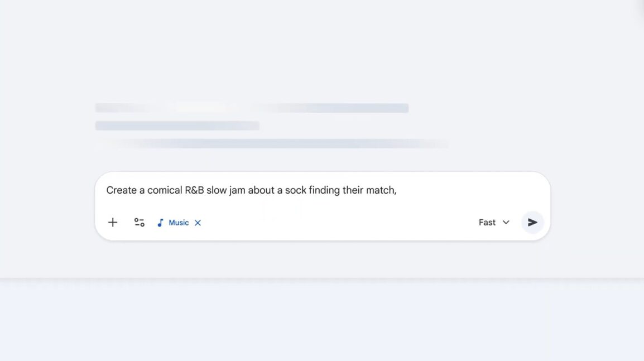Place cursor on the word "comical"
Viewport: 644px width, 361px height.
(x=165, y=190)
